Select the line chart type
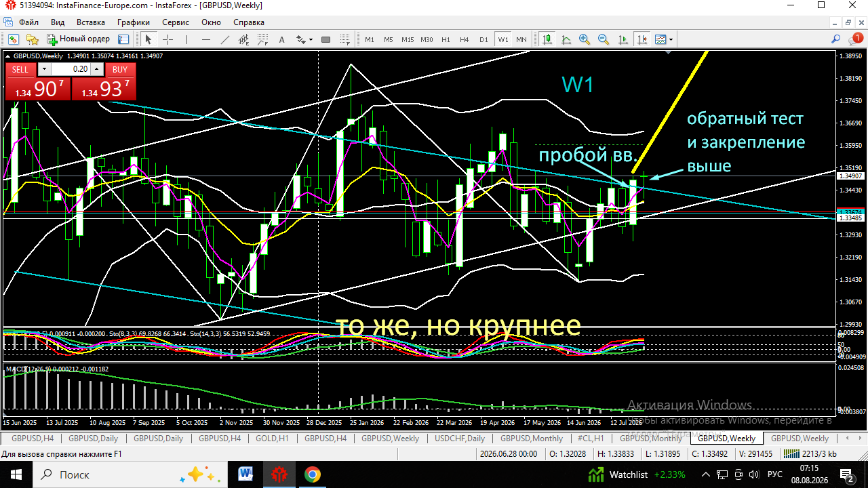Image resolution: width=868 pixels, height=488 pixels. [566, 39]
